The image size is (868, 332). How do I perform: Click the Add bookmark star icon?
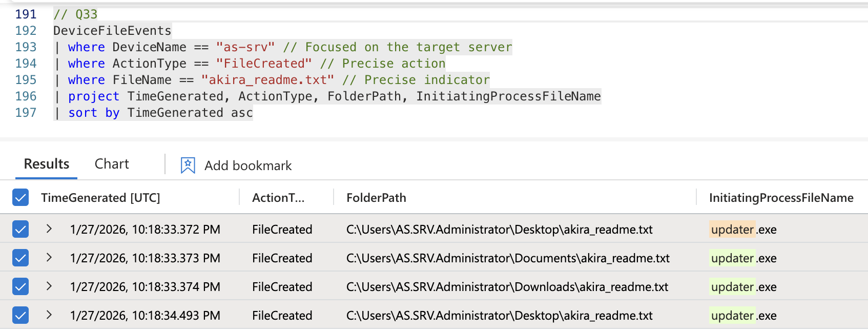[x=188, y=165]
